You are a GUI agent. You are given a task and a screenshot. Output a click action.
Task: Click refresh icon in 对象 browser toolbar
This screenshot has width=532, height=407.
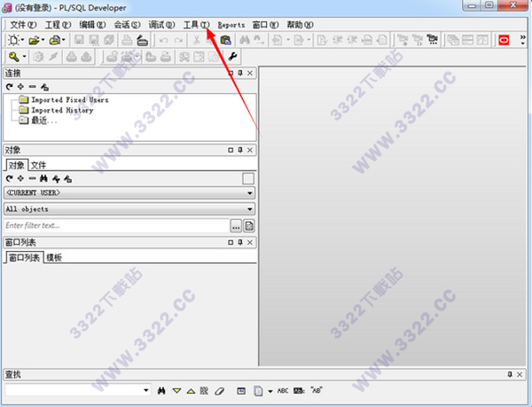[10, 178]
